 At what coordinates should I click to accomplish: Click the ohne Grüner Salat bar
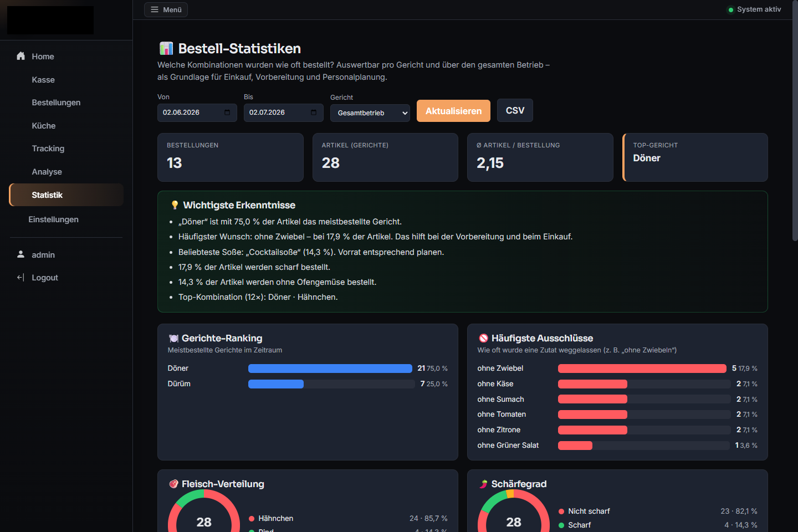pyautogui.click(x=575, y=446)
